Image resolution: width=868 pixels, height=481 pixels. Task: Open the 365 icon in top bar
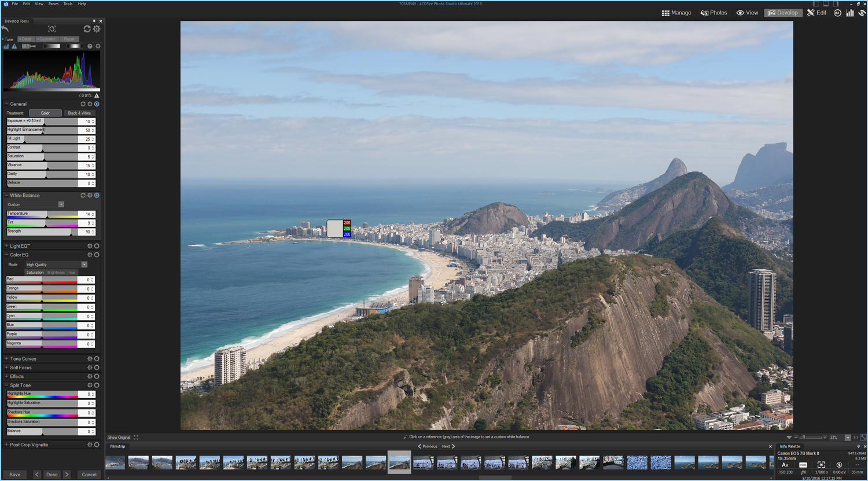837,13
